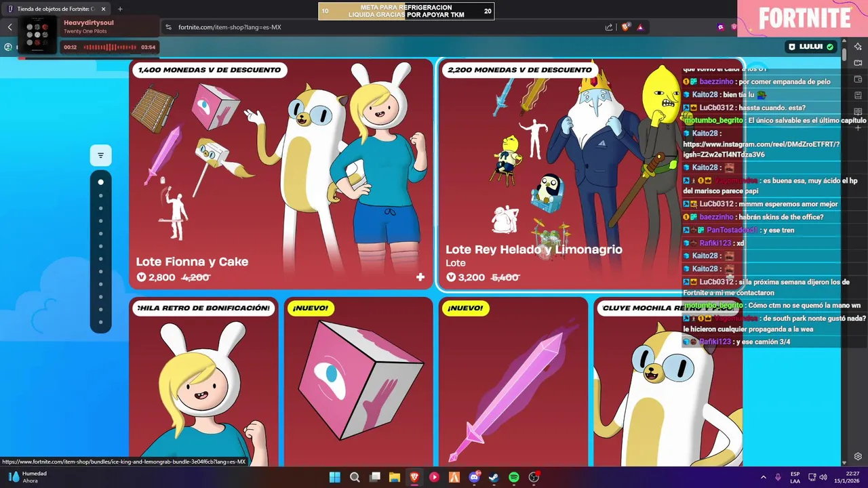Add the Fionna y Cake bundle with plus icon
868x488 pixels.
tap(420, 277)
